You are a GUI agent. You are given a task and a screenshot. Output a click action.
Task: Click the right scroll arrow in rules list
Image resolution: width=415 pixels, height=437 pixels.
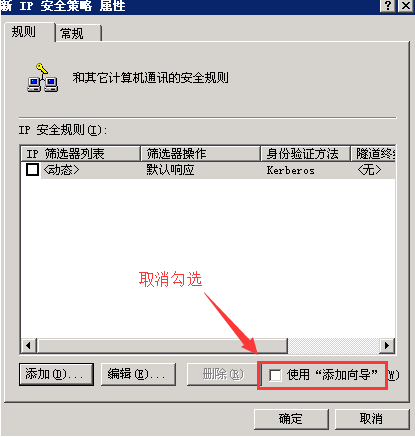387,345
